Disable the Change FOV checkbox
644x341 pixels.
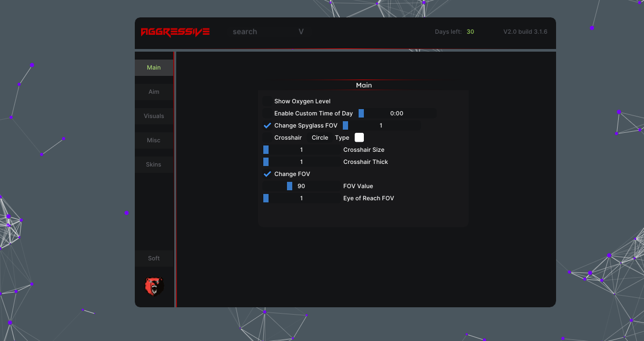tap(267, 174)
